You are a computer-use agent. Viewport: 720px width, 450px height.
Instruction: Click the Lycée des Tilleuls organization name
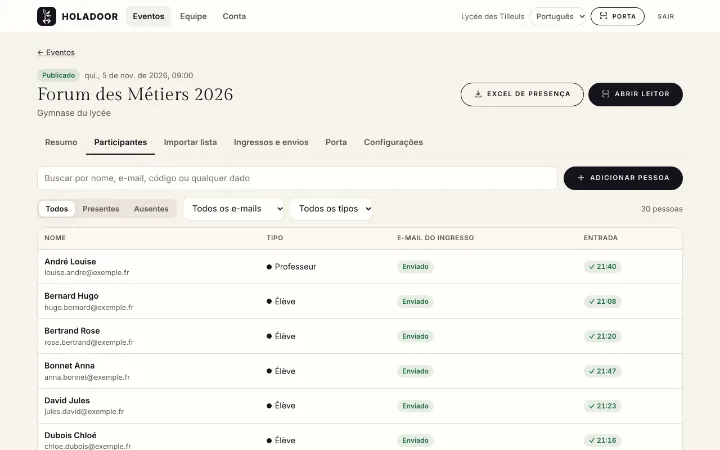coord(493,17)
